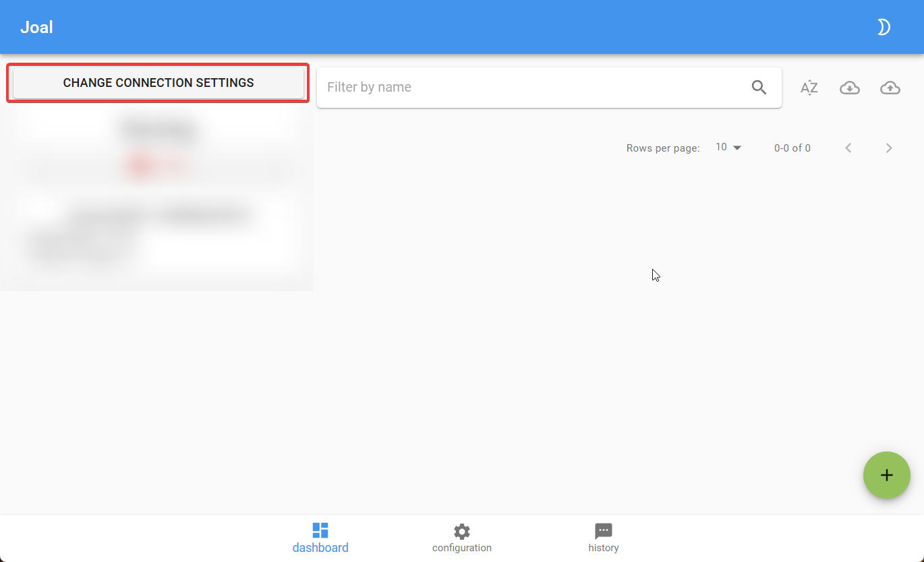Image resolution: width=924 pixels, height=562 pixels.
Task: Click the magnifying glass search icon
Action: point(759,87)
